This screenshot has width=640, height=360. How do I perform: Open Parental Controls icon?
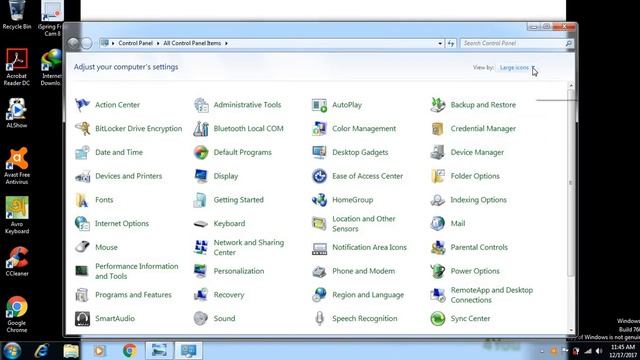pyautogui.click(x=438, y=247)
